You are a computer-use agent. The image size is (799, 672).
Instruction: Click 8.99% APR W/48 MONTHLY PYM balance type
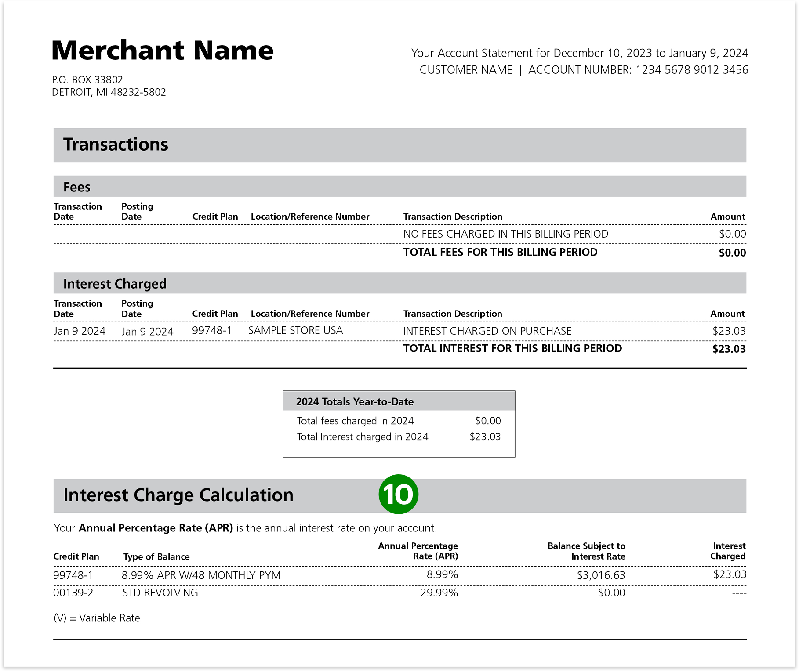pos(201,575)
